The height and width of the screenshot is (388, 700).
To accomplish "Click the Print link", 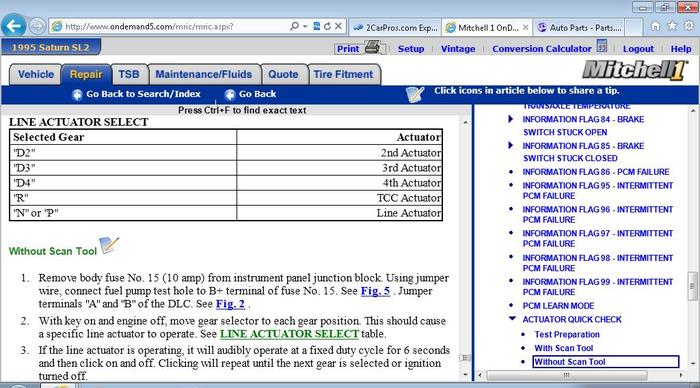I will point(348,49).
